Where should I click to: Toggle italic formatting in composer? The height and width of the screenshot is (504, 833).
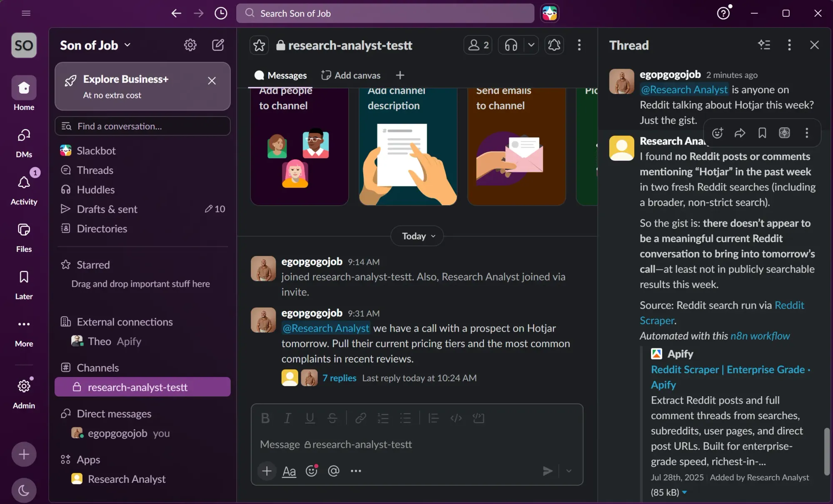(x=287, y=418)
